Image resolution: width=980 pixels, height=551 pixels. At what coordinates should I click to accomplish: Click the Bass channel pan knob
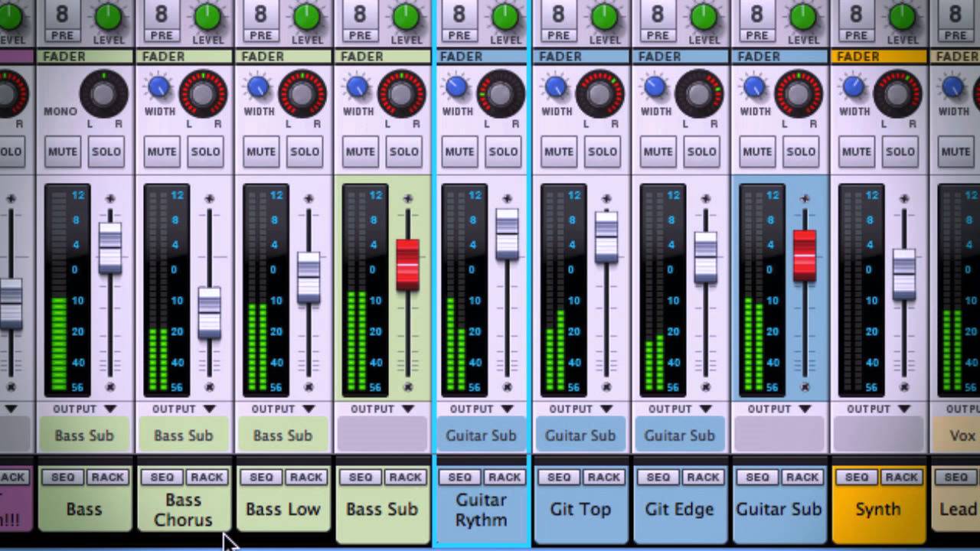tap(103, 93)
